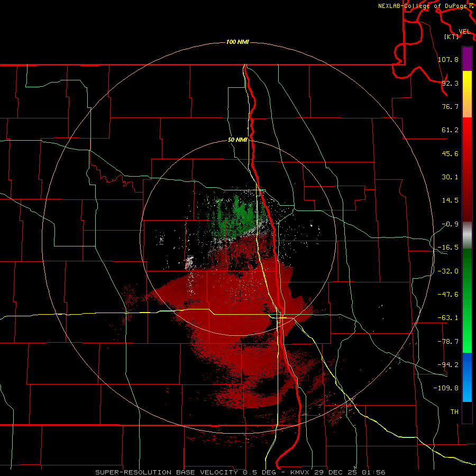
Task: Click the "01:56" timestamp in caption
Action: 374,472
